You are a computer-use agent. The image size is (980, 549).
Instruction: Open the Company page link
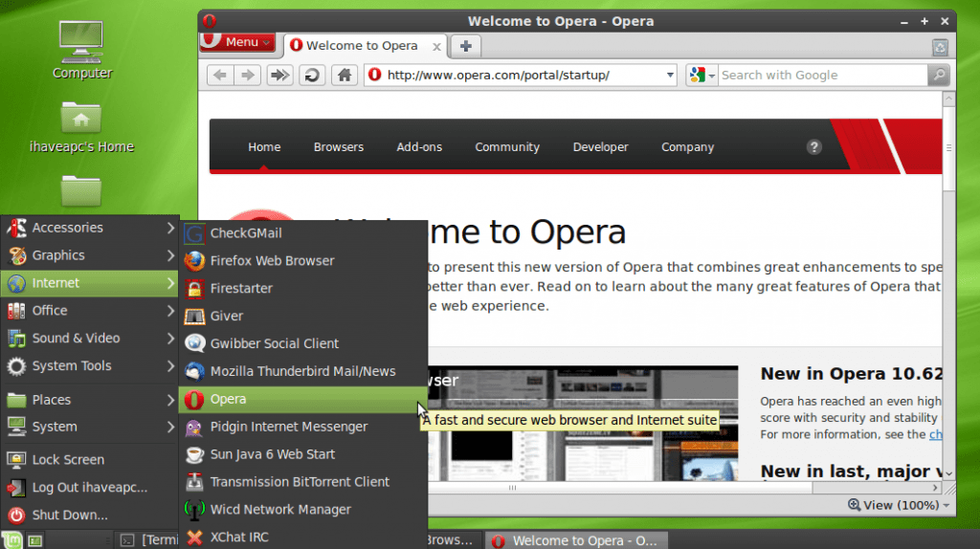click(687, 146)
